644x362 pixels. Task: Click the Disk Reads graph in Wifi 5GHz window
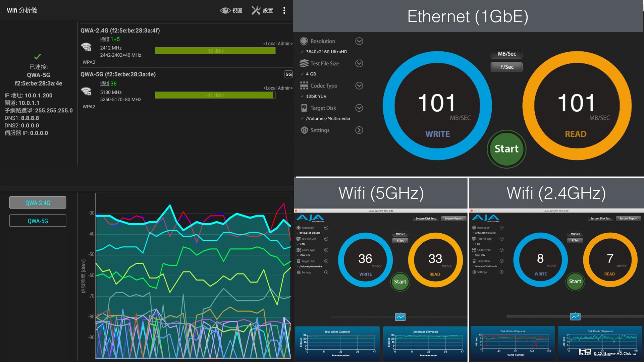point(425,343)
